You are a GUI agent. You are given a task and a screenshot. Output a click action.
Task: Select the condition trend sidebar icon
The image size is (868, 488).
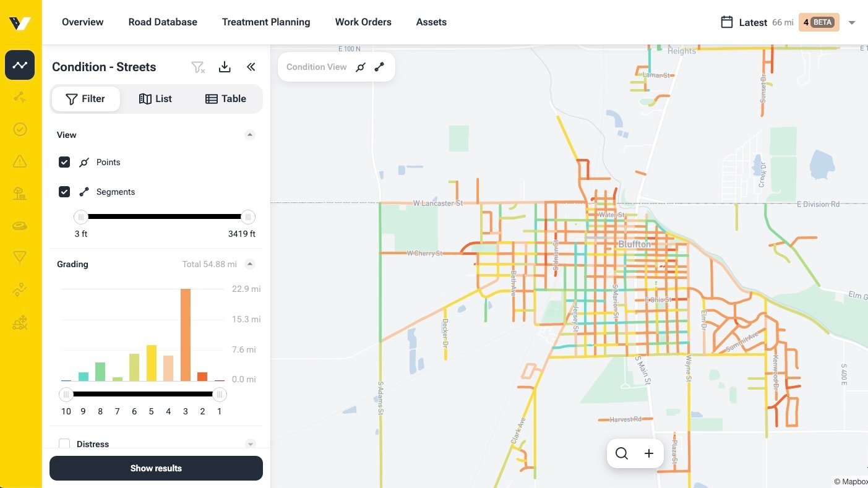coord(20,65)
